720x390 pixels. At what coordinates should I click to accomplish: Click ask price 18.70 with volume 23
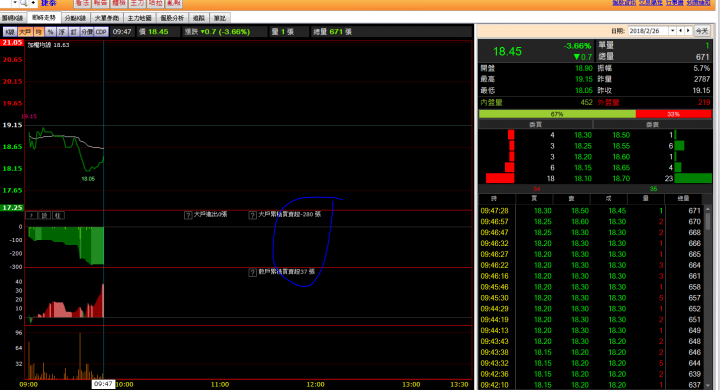(621, 179)
